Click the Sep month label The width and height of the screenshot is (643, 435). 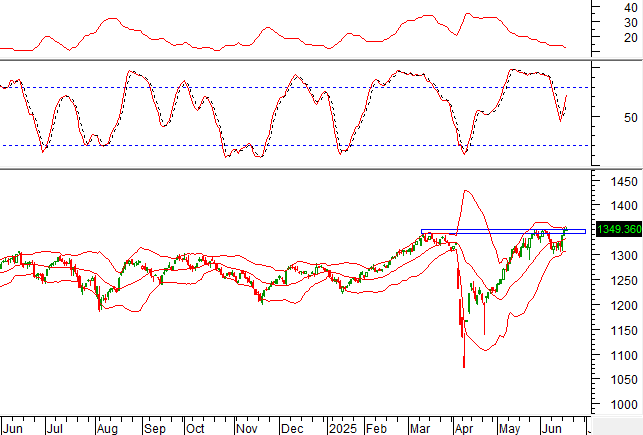point(155,429)
